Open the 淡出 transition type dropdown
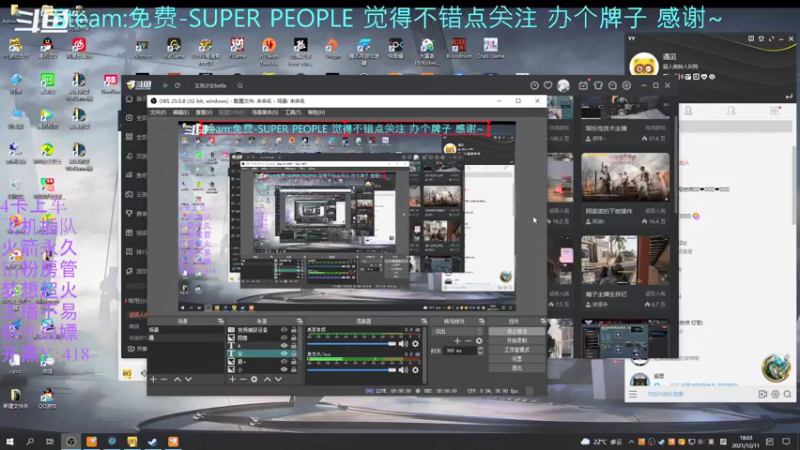Image resolution: width=800 pixels, height=450 pixels. 457,331
